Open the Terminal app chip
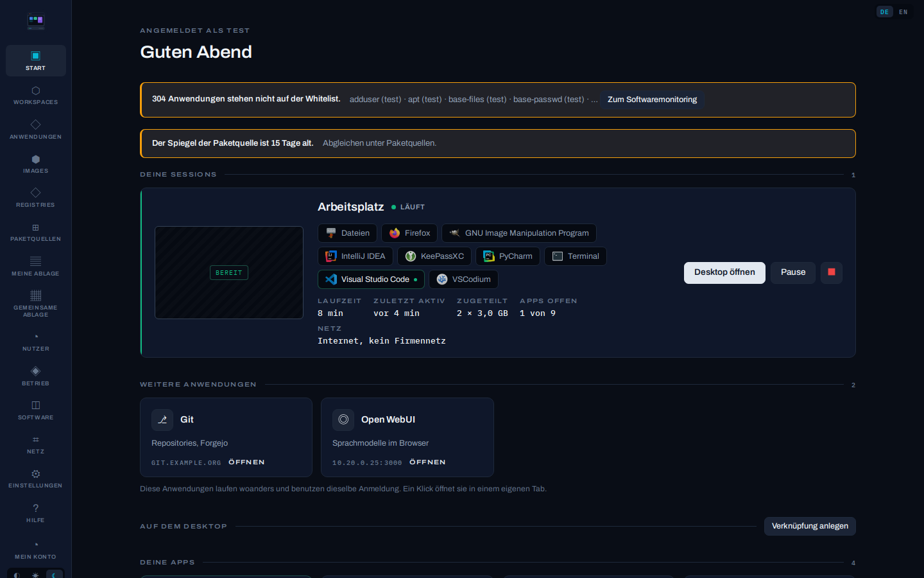 click(x=576, y=256)
